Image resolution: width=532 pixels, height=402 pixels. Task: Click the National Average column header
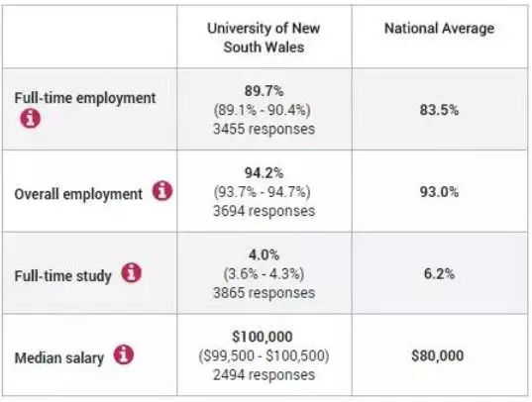(x=440, y=28)
